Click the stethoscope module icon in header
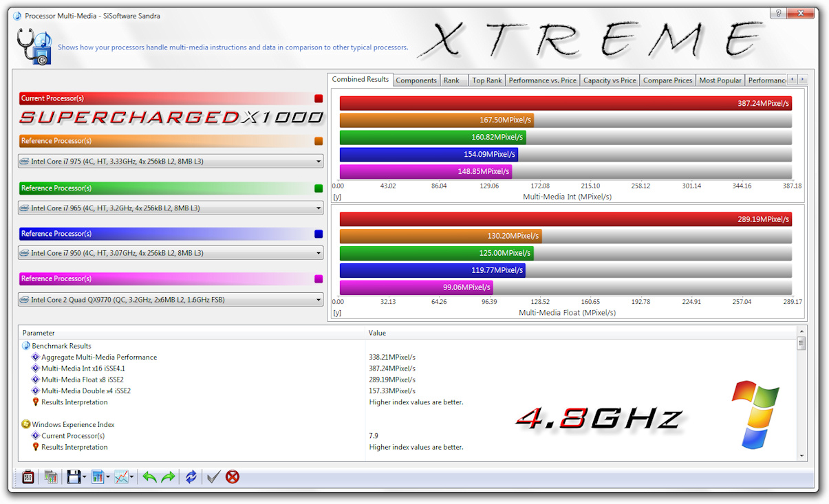Viewport: 829px width, 504px height. [34, 46]
